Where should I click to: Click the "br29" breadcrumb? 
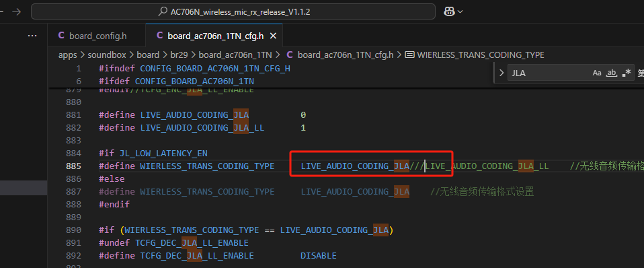coord(179,55)
